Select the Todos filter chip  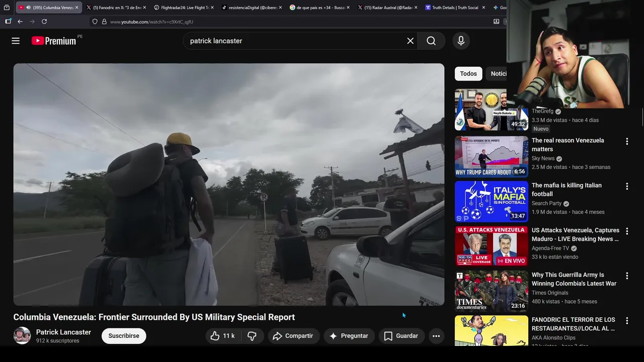tap(468, 73)
